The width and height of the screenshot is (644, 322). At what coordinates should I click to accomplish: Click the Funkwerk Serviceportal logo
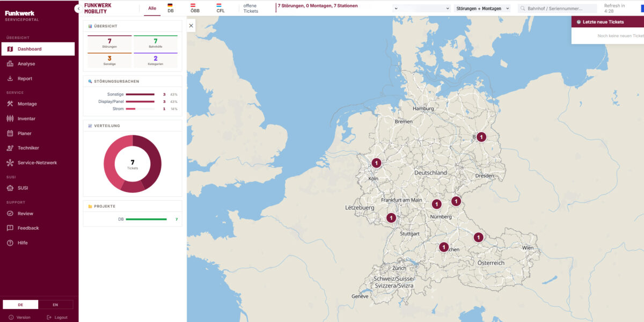click(x=22, y=16)
